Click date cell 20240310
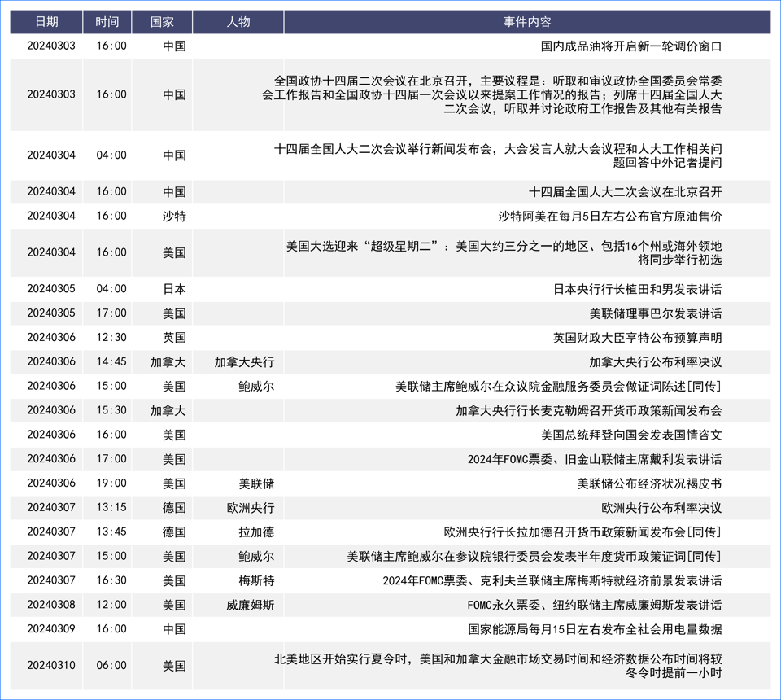This screenshot has height=700, width=781. point(51,666)
